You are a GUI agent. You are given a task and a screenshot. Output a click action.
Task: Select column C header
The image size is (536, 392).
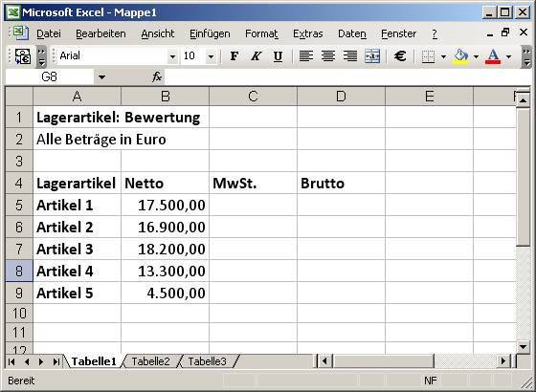tap(253, 97)
